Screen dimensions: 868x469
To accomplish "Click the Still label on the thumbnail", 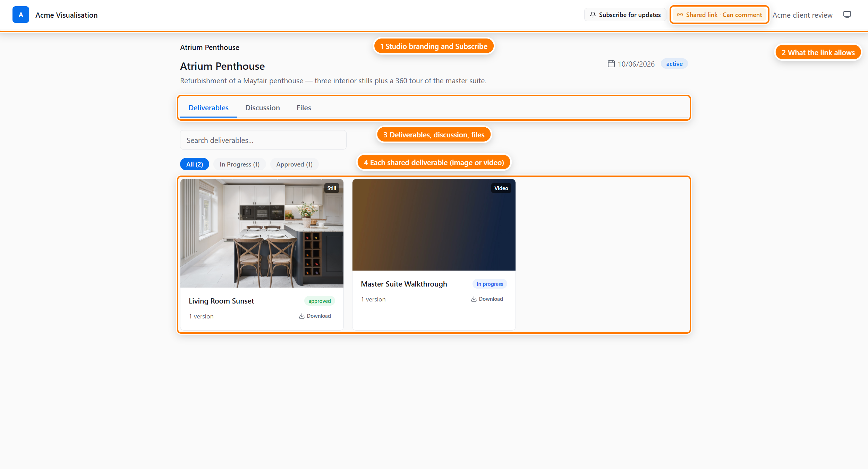I will (332, 188).
